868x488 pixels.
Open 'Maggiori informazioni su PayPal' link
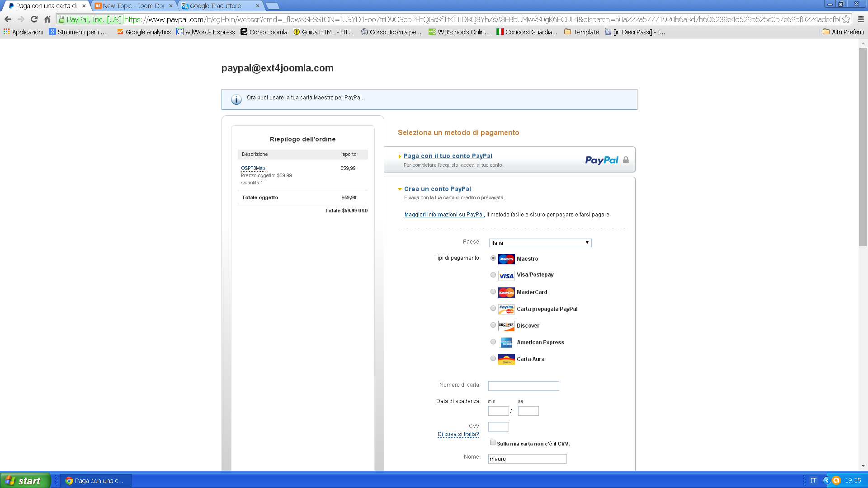tap(444, 215)
